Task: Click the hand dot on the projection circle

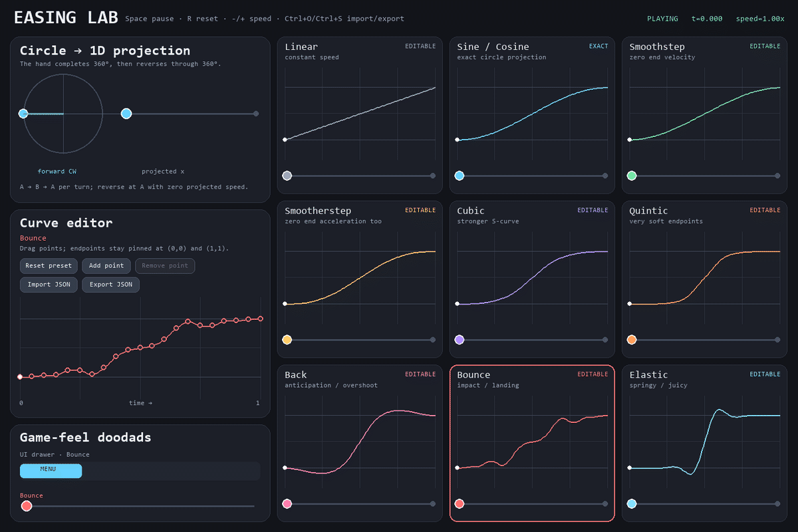Action: 23,114
